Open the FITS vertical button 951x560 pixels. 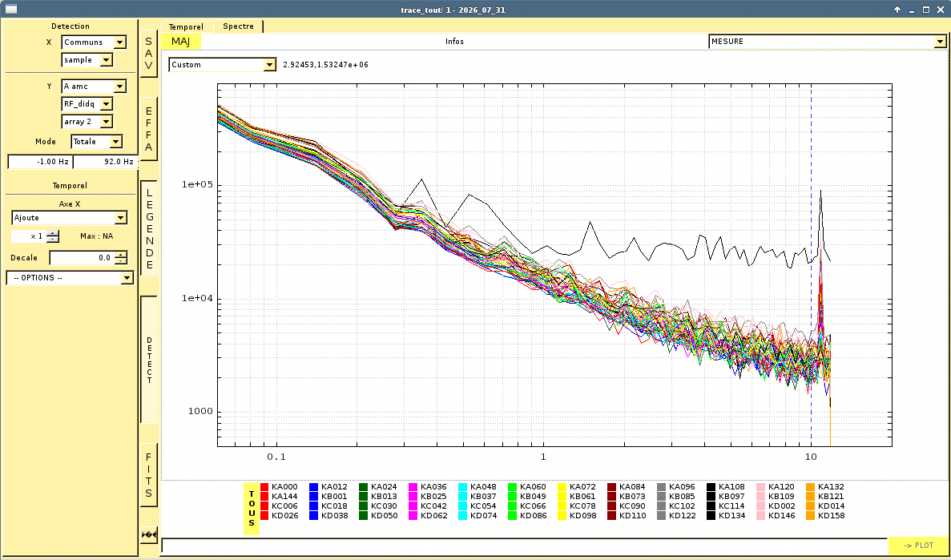[x=148, y=475]
